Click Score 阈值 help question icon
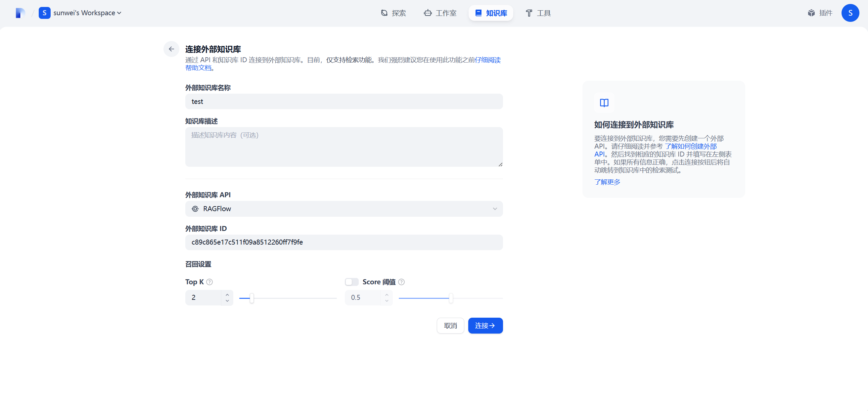 pyautogui.click(x=401, y=282)
